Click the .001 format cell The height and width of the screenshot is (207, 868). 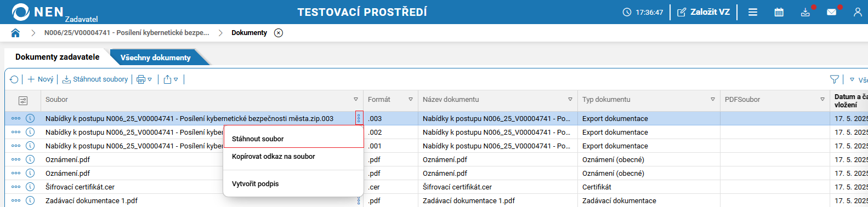click(x=390, y=146)
